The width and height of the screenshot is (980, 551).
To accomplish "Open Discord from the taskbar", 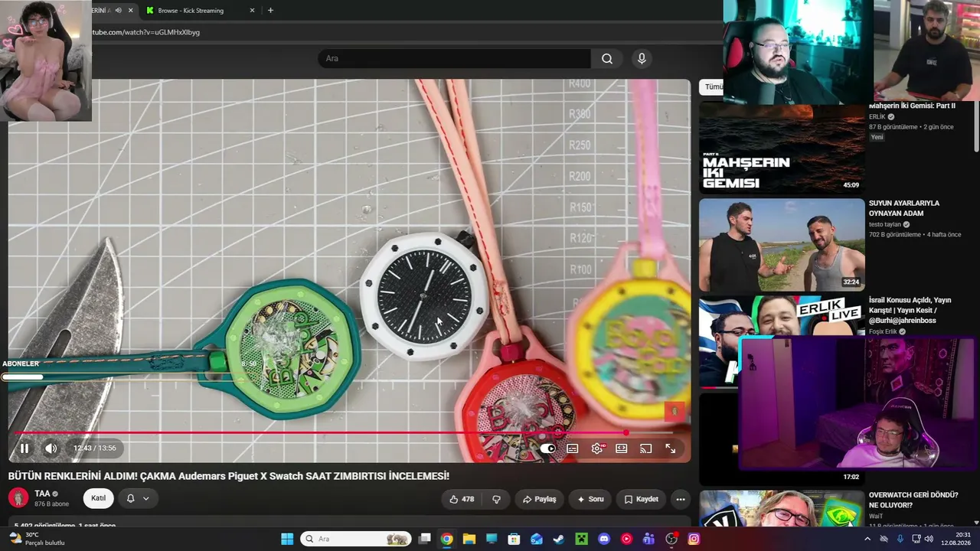I will point(604,539).
